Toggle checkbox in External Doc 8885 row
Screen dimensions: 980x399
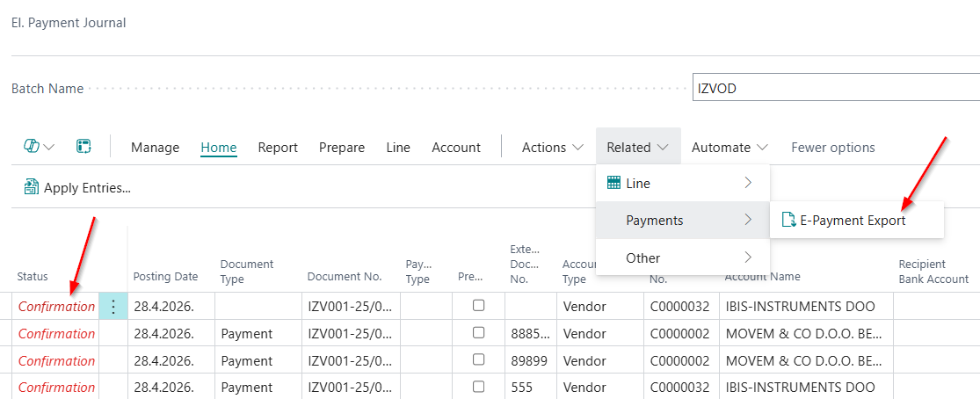point(478,333)
